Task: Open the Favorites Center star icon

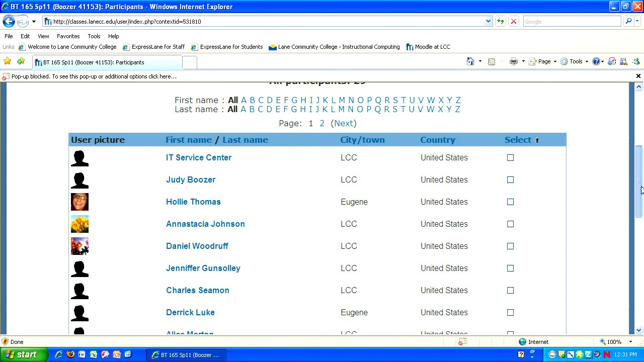Action: click(x=8, y=61)
